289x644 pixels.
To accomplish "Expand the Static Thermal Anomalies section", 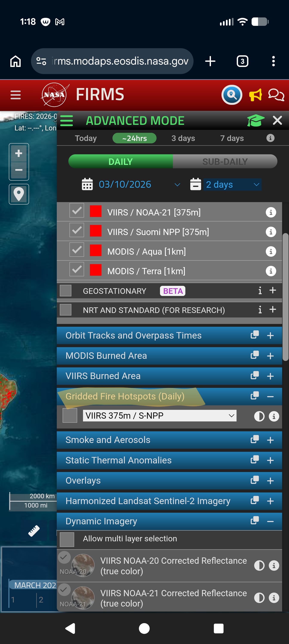I will pos(270,460).
